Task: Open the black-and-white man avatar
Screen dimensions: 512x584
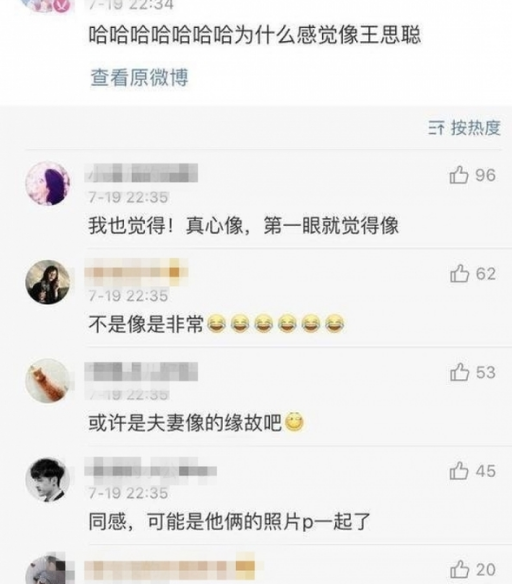Action: click(48, 479)
